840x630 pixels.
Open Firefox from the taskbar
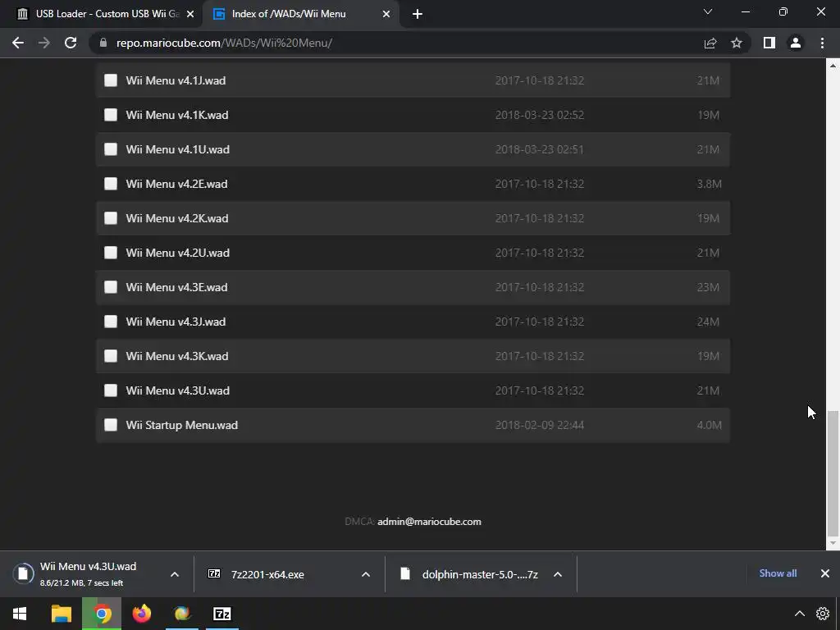coord(142,614)
